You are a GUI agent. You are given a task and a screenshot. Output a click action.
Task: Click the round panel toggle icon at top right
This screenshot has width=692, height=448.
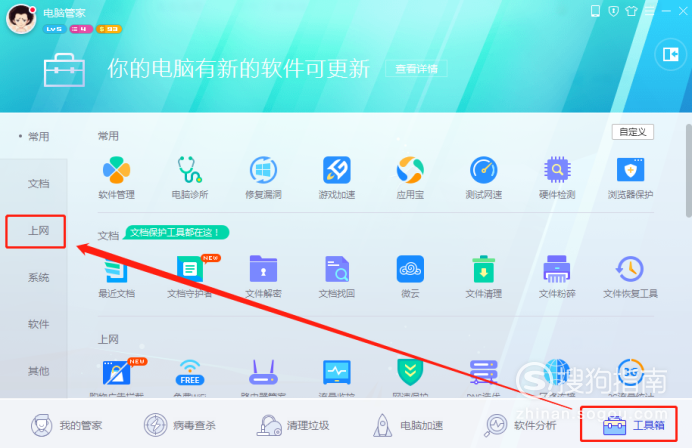pos(670,54)
